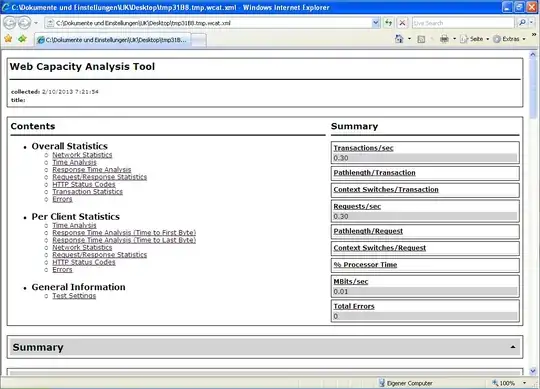Open the recent pages dropdown beside Forward

click(x=36, y=23)
